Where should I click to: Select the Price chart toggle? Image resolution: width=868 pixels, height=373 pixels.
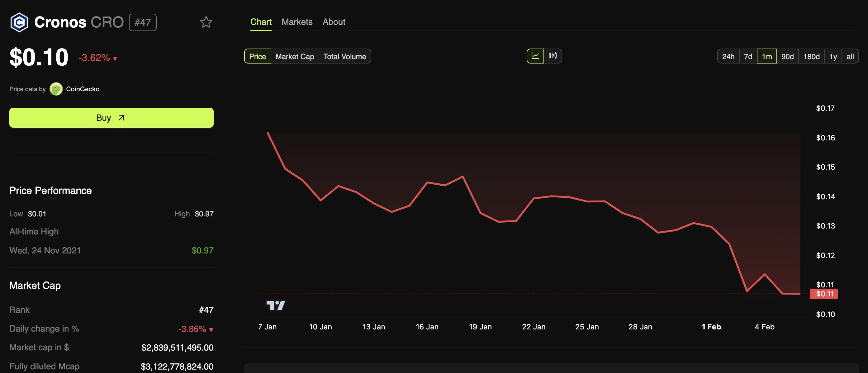point(258,56)
